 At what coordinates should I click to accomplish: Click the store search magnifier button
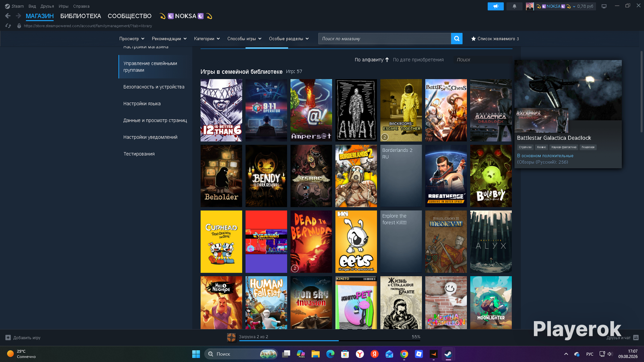click(457, 39)
